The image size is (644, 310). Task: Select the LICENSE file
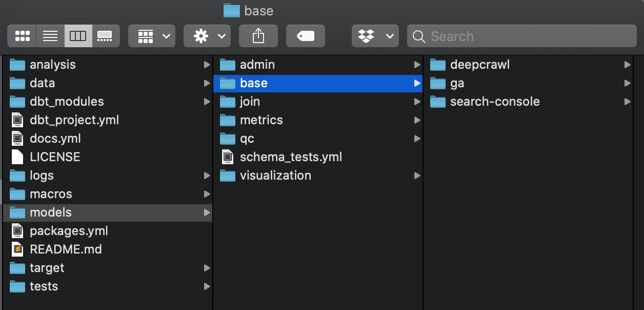click(54, 157)
